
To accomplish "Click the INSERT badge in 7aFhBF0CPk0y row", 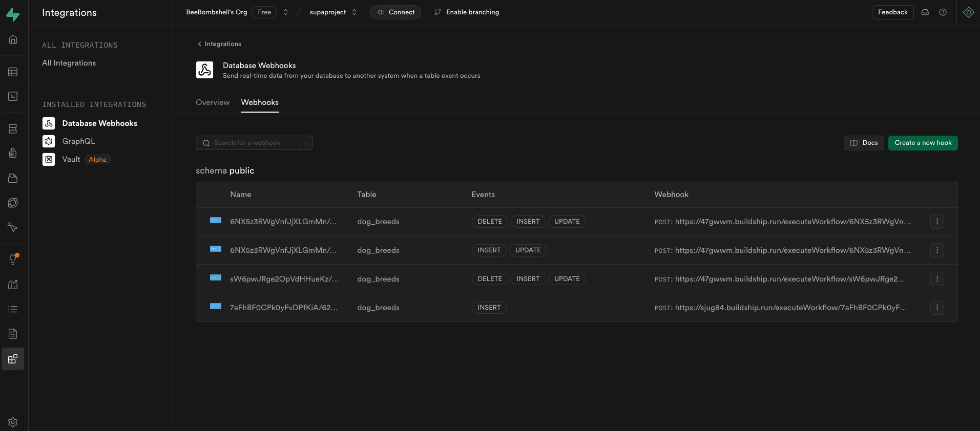I will click(x=489, y=308).
